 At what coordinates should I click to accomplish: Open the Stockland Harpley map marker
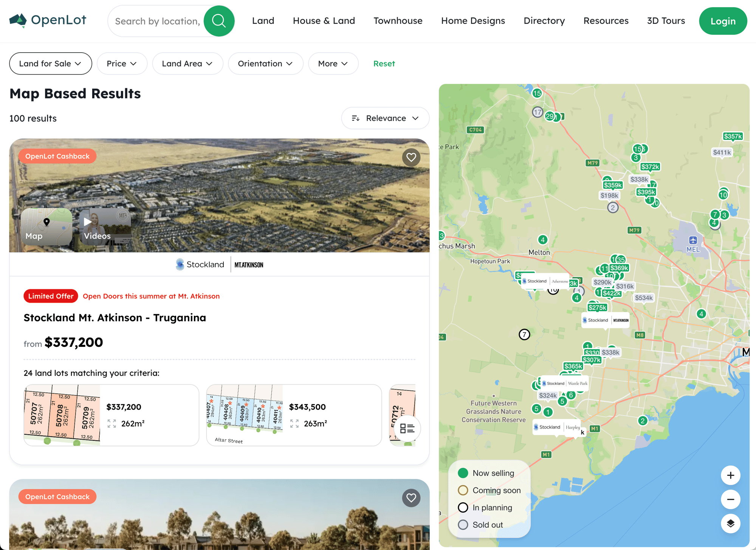click(x=557, y=427)
